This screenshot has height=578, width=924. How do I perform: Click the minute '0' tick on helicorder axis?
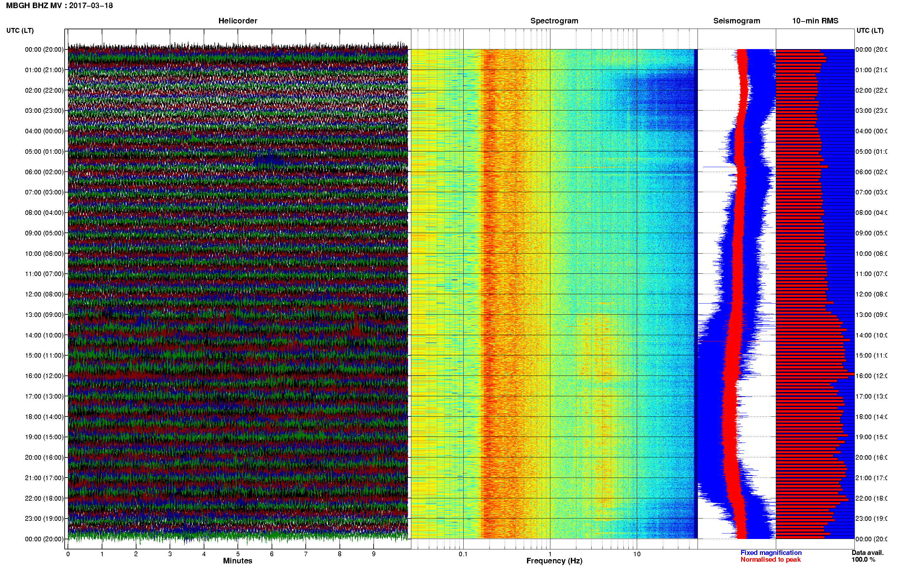[68, 554]
